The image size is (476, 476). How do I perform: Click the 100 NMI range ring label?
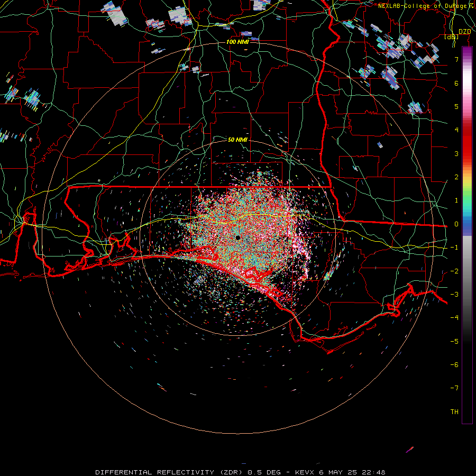237,42
